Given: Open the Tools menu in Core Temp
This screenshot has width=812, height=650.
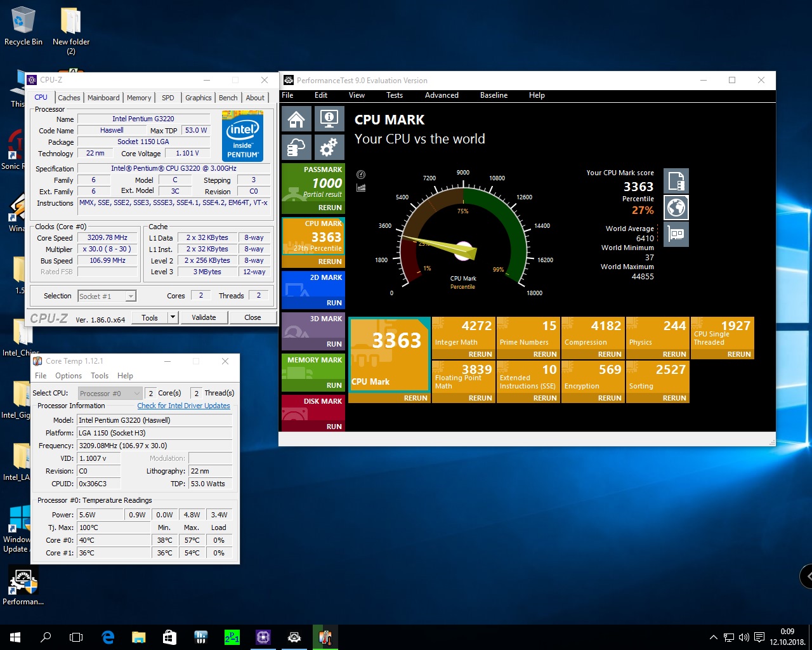Looking at the screenshot, I should [100, 376].
